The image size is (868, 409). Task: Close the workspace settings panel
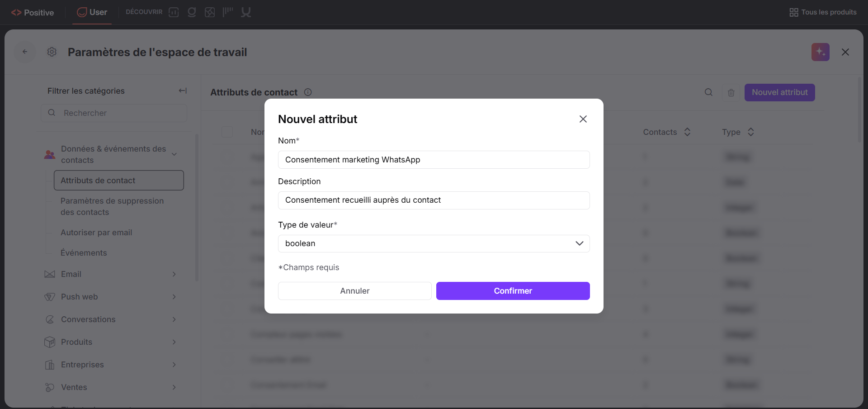(x=845, y=52)
